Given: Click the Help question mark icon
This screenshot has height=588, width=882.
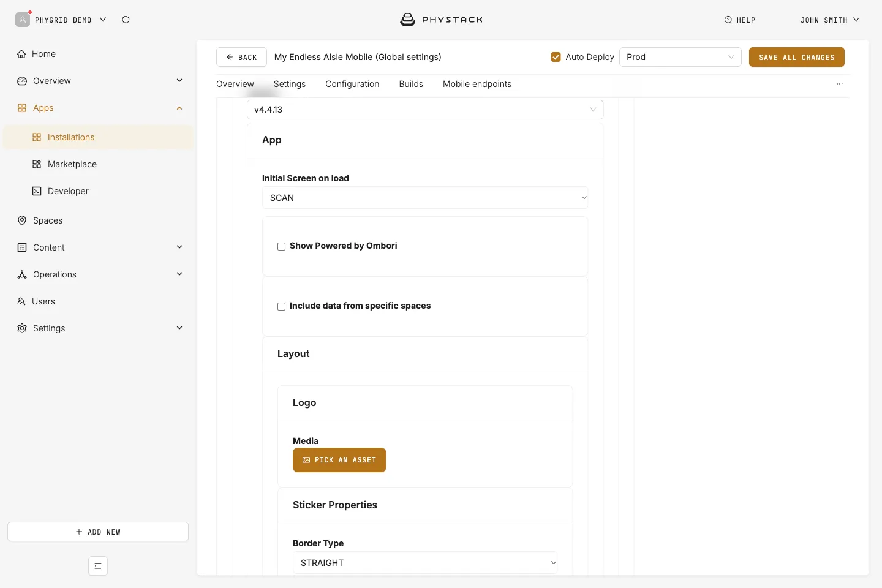Looking at the screenshot, I should tap(728, 20).
